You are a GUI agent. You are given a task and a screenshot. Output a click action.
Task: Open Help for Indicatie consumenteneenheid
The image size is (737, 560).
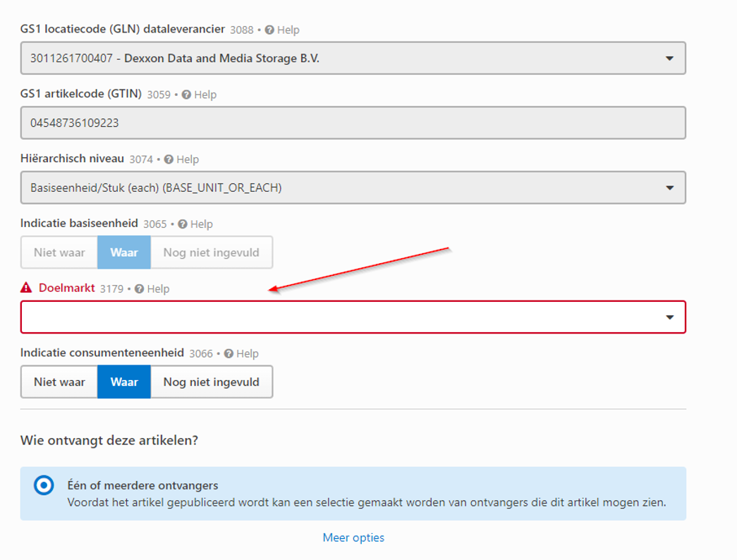[229, 354]
